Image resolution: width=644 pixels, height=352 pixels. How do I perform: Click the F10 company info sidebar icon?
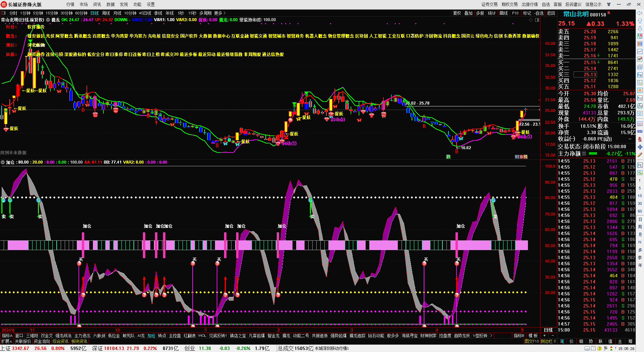(x=640, y=75)
